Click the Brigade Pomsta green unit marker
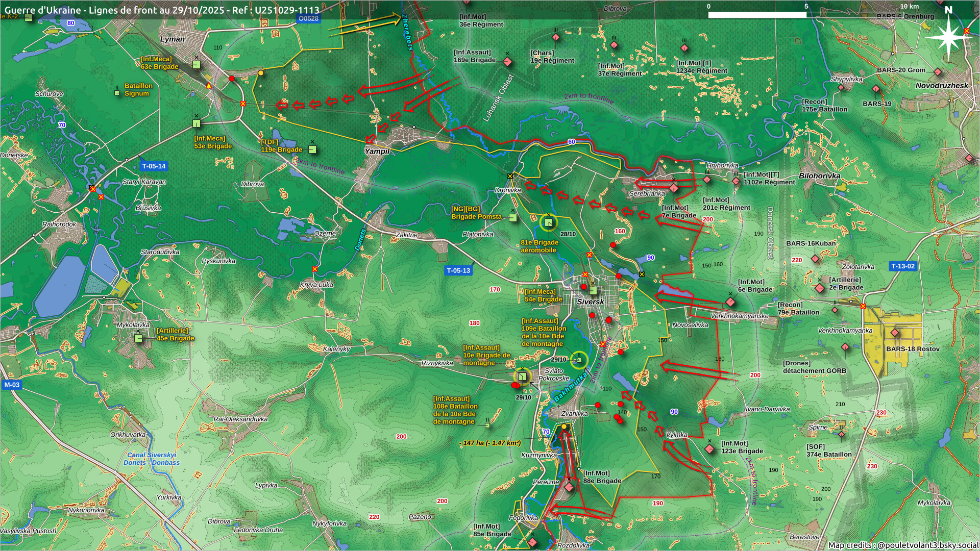This screenshot has height=551, width=980. click(513, 218)
